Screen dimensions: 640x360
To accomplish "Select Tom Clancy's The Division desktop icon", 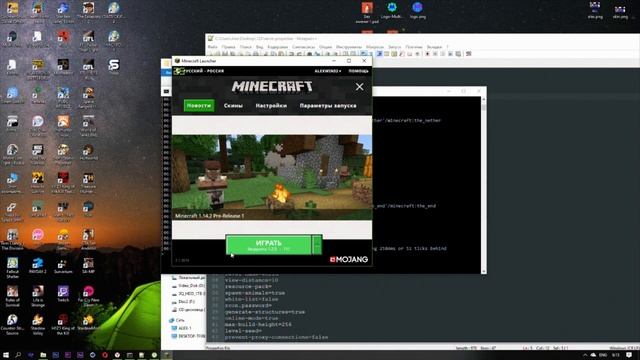I will click(x=12, y=239).
